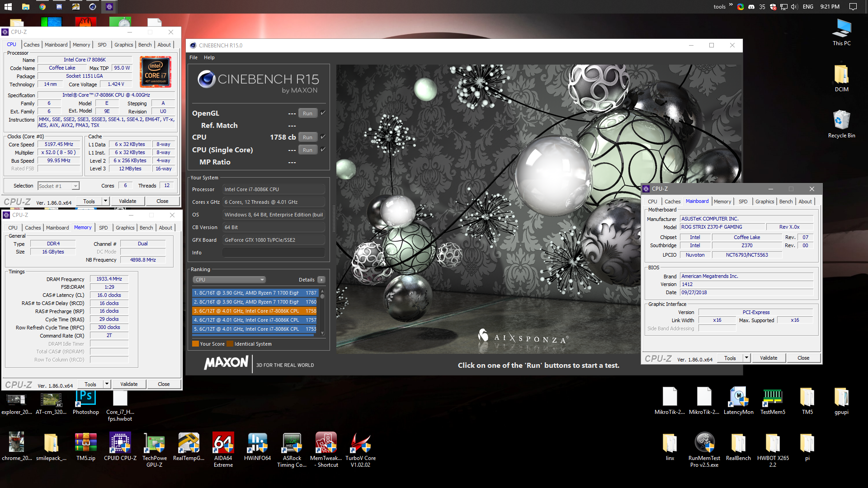The image size is (868, 488).
Task: Toggle OpenGL test checkbox in Cinebench
Action: click(323, 113)
